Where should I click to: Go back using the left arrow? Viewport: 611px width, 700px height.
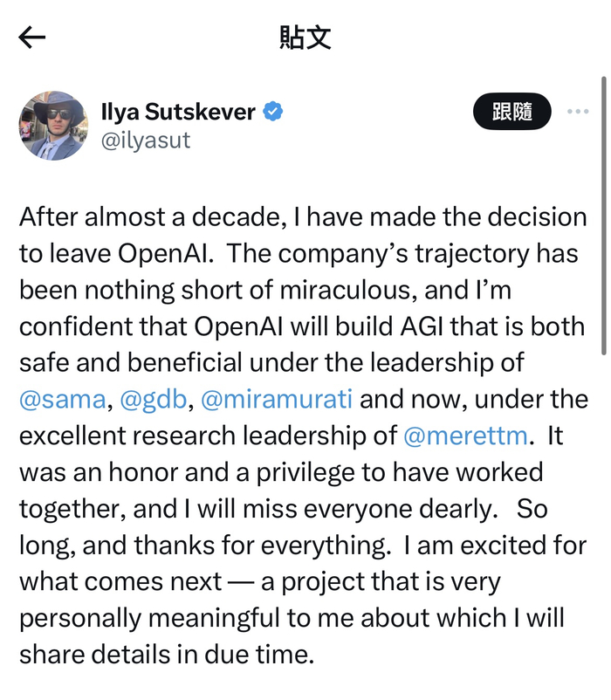click(32, 37)
